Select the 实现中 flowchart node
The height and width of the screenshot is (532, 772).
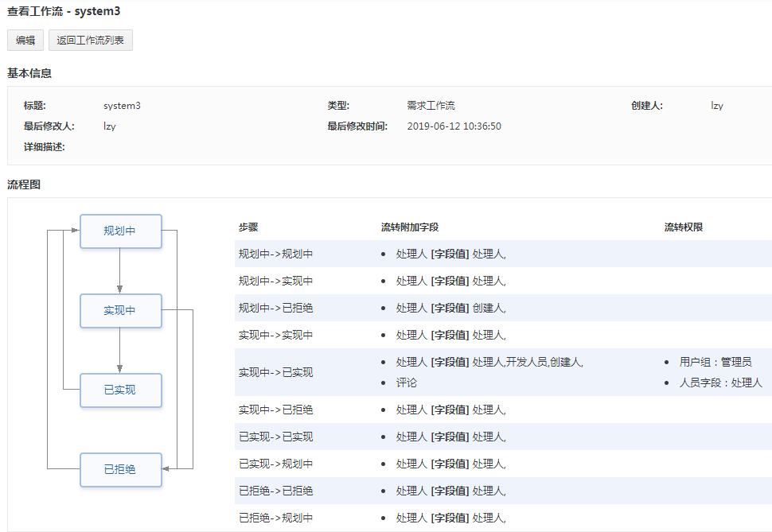click(121, 311)
